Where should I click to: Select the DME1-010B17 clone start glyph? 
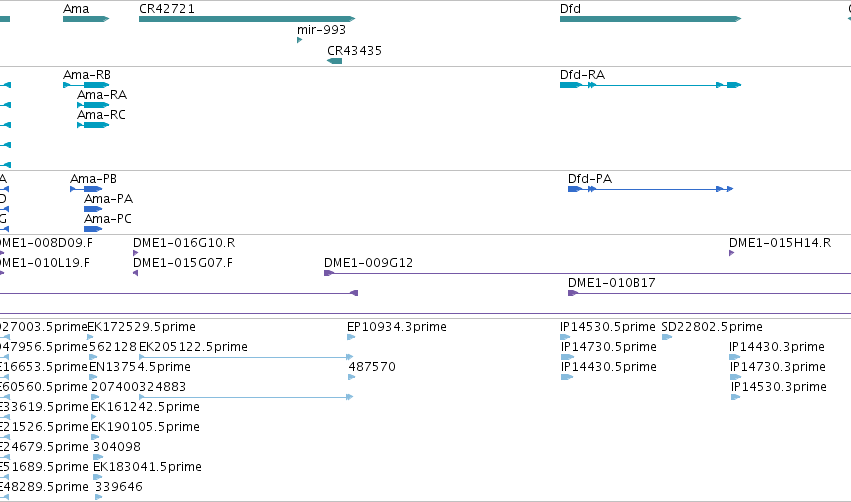click(x=573, y=293)
